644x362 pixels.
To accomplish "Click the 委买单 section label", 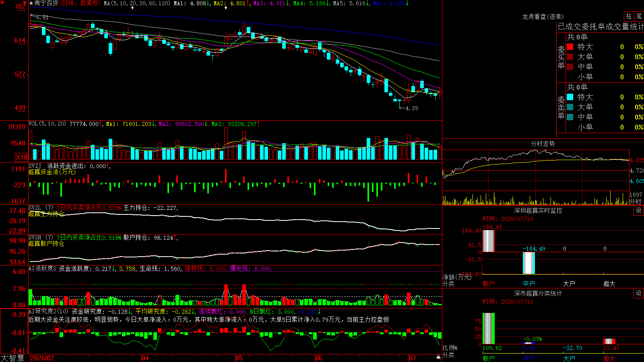I will point(561,57).
